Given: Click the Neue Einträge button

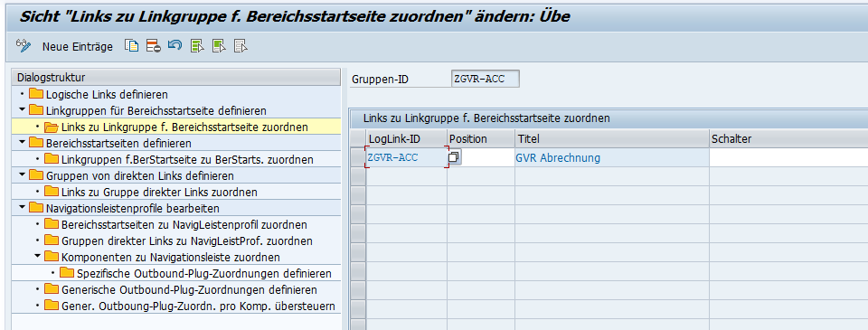Looking at the screenshot, I should click(x=78, y=46).
